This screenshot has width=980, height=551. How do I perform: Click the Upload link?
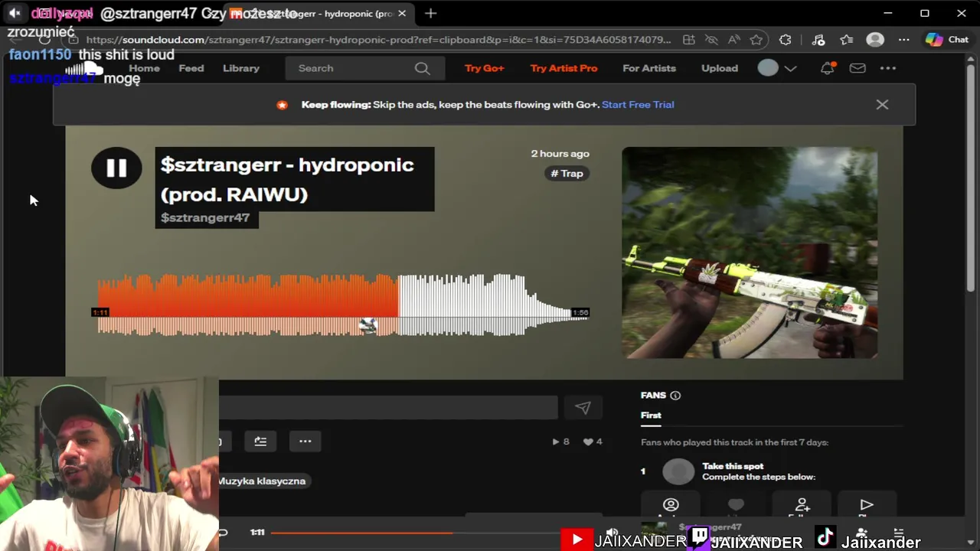coord(720,68)
